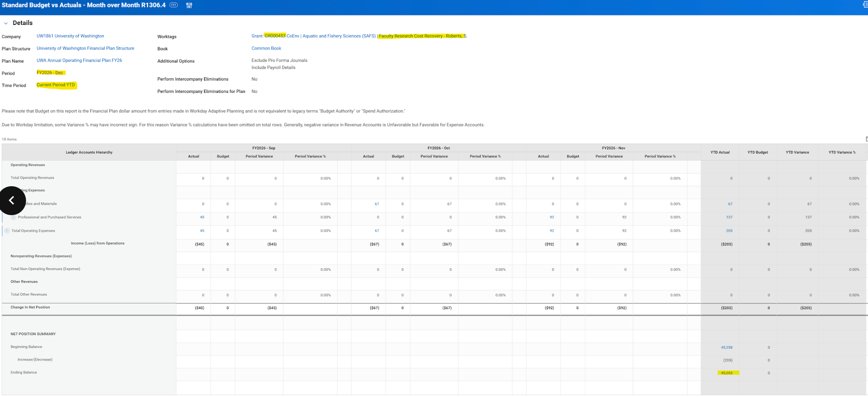
Task: Click the Ledger Accounts Hierarchy column header
Action: tap(89, 152)
